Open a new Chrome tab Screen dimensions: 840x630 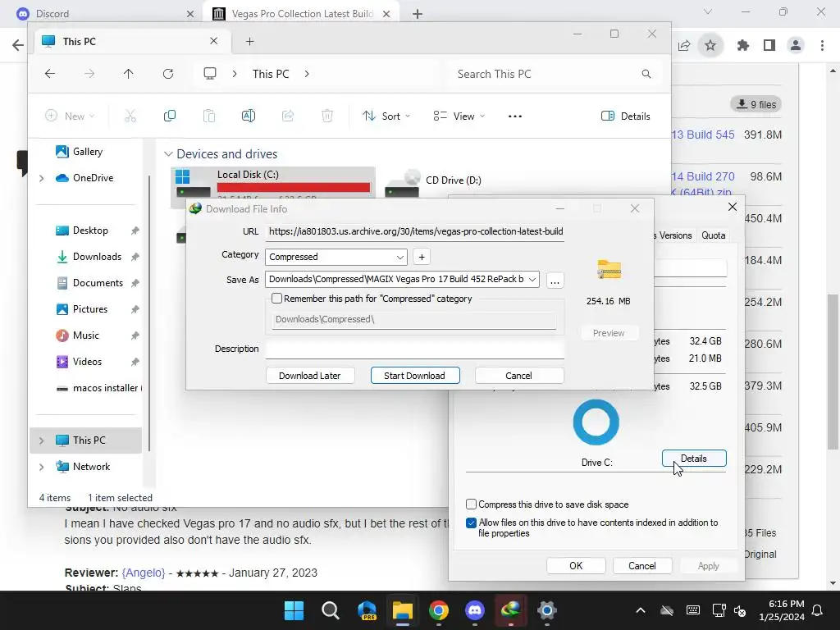[418, 14]
